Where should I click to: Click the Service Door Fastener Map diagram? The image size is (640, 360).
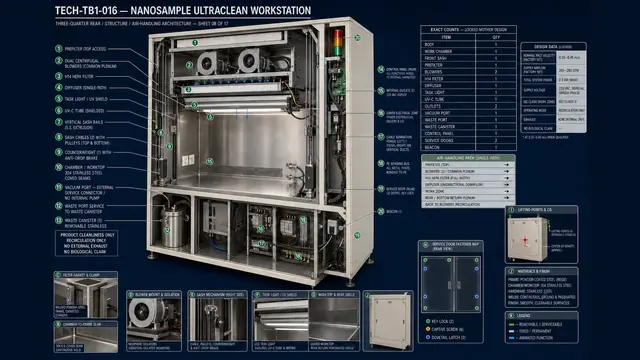point(451,284)
